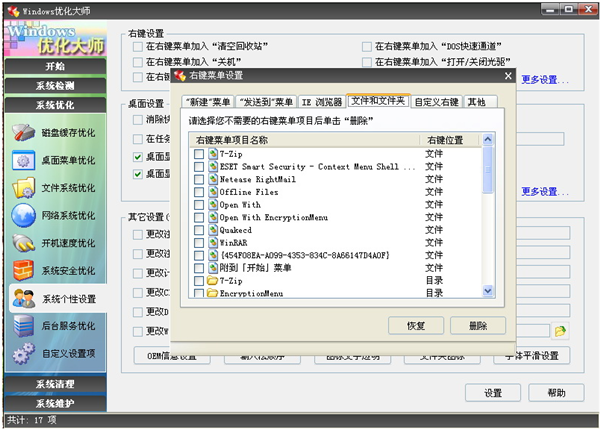600x429 pixels.
Task: Expand the 开始 sidebar section
Action: coord(55,66)
